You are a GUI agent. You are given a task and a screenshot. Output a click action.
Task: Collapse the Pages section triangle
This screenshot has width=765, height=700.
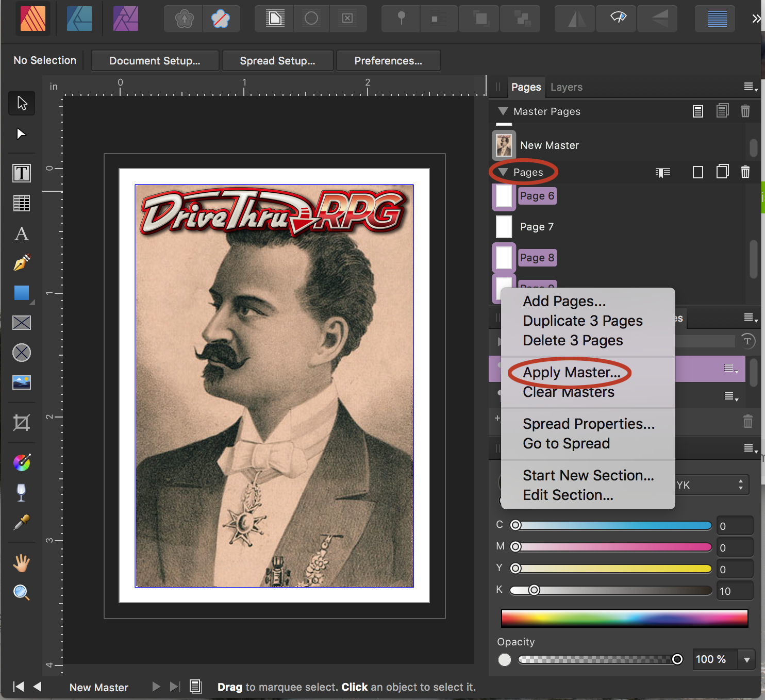(503, 172)
